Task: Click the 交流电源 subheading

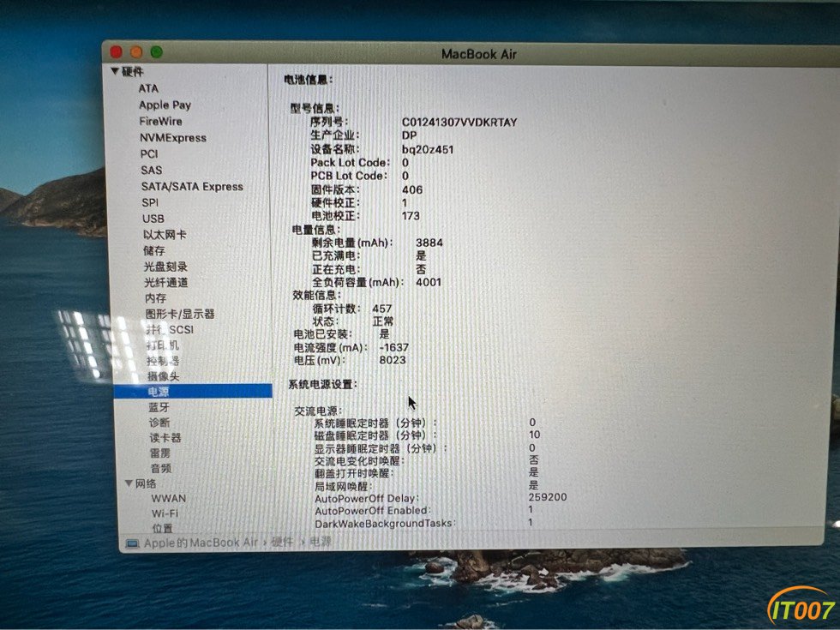Action: coord(318,411)
